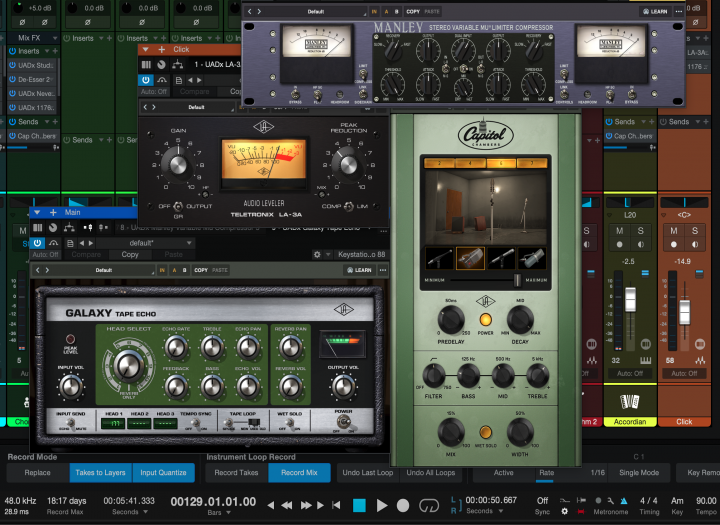Mute the Accordian channel
Viewport: 720px width, 525px height.
[x=620, y=232]
